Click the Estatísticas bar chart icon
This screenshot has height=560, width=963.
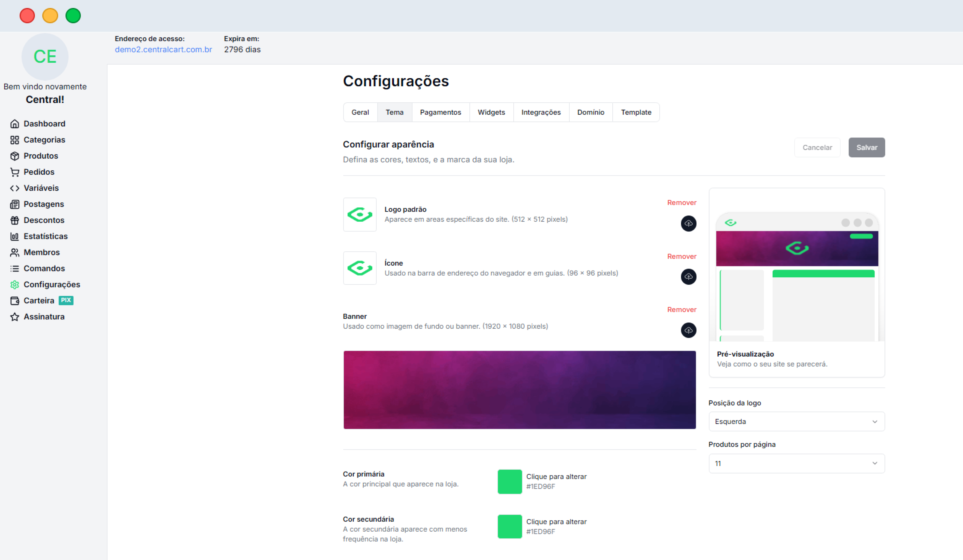[15, 236]
